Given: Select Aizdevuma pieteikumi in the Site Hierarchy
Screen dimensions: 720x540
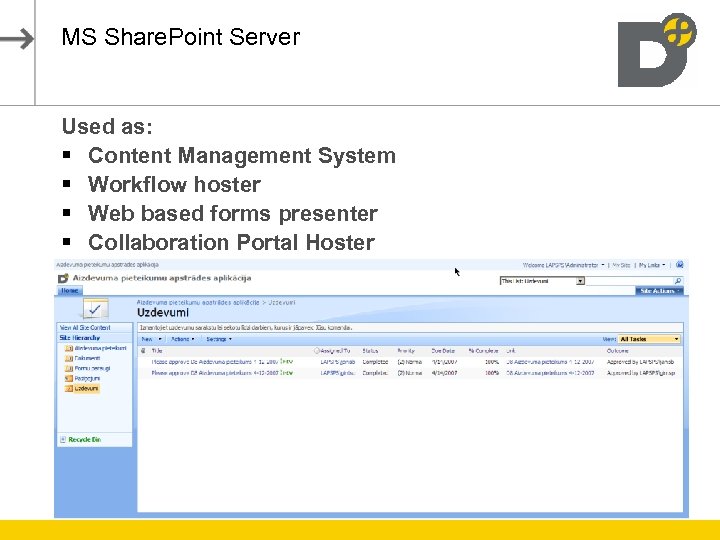Looking at the screenshot, I should [100, 348].
